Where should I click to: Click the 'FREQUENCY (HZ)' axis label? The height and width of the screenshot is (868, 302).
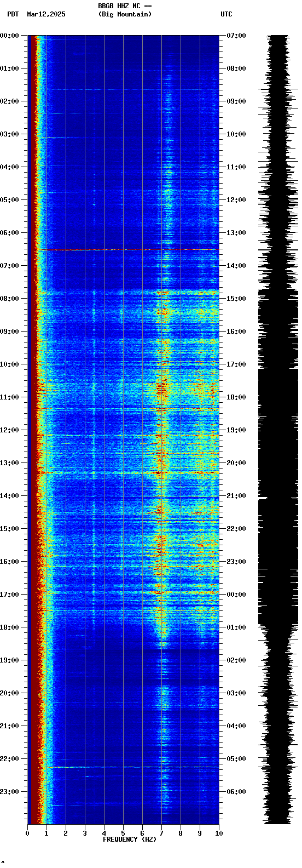pos(130,840)
